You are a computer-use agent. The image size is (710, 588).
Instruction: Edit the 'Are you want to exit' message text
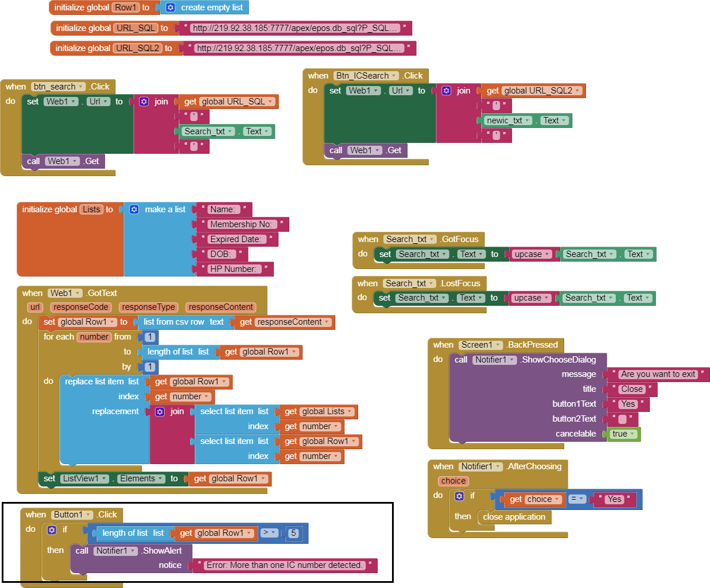[658, 374]
